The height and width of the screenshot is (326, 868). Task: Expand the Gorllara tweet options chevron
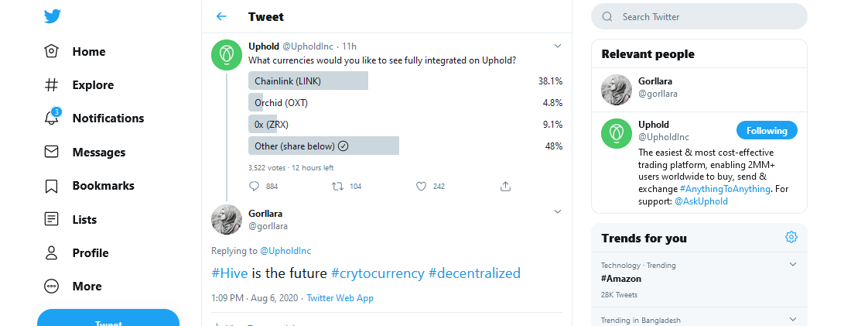(558, 211)
